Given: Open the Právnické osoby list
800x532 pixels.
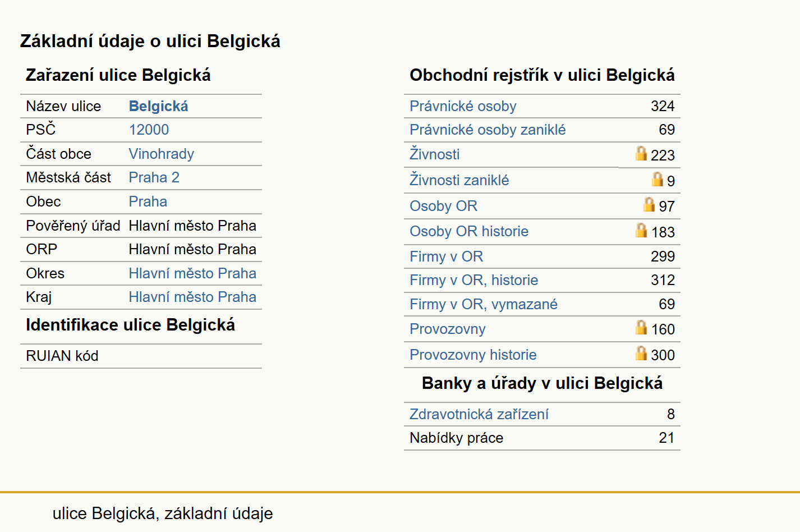Looking at the screenshot, I should (x=463, y=106).
